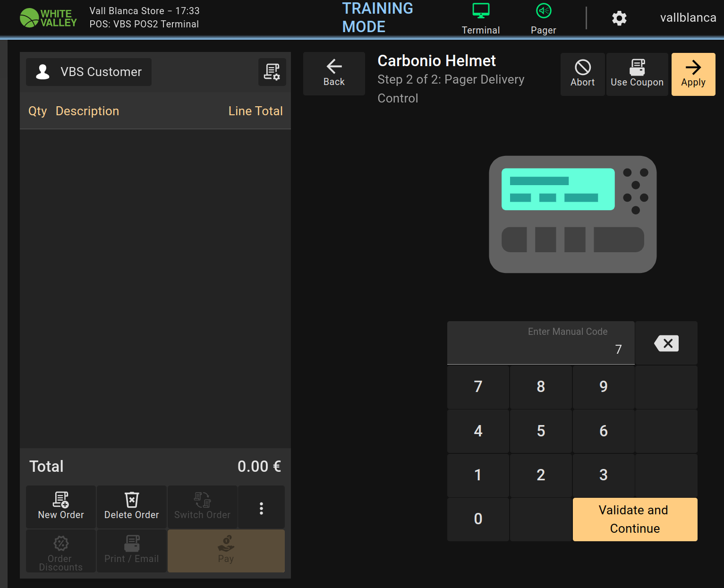Click the Line Total column header

(256, 111)
